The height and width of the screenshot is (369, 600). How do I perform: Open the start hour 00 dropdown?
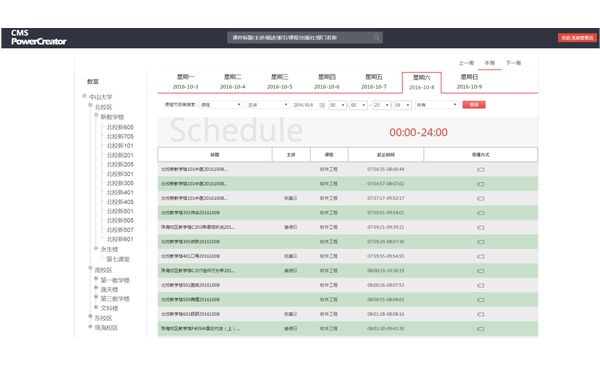click(x=338, y=105)
